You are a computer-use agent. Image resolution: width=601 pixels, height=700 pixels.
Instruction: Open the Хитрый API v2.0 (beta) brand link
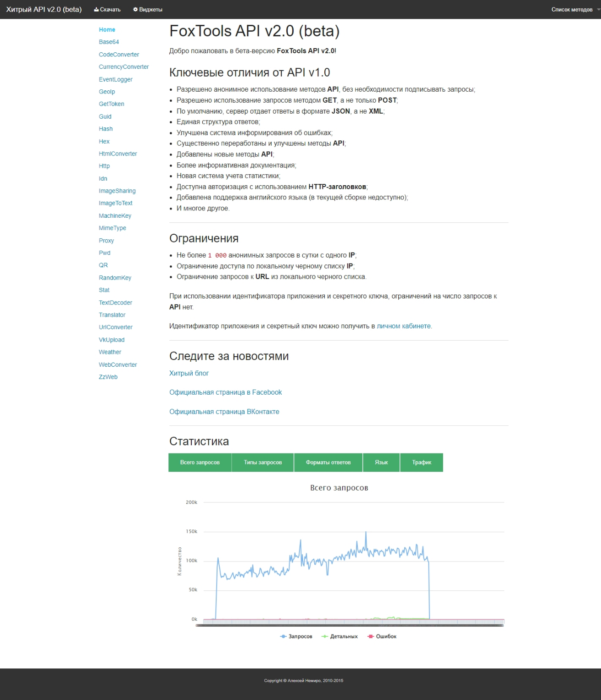pos(44,9)
